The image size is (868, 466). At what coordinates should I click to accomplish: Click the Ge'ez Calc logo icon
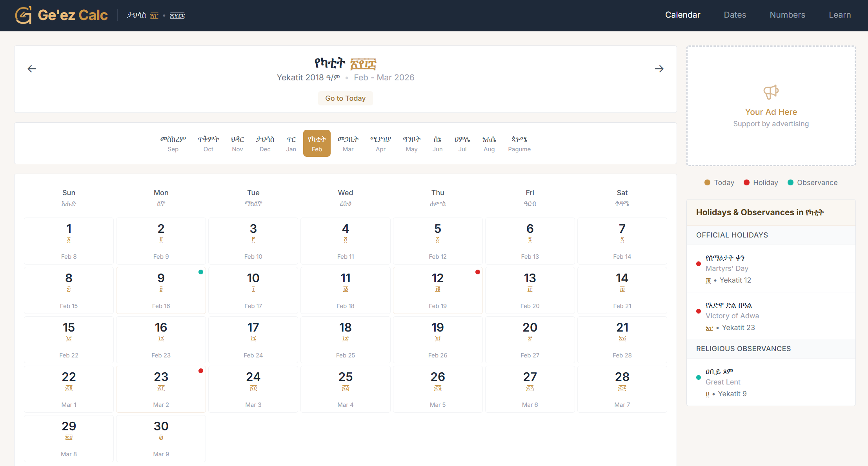tap(24, 15)
